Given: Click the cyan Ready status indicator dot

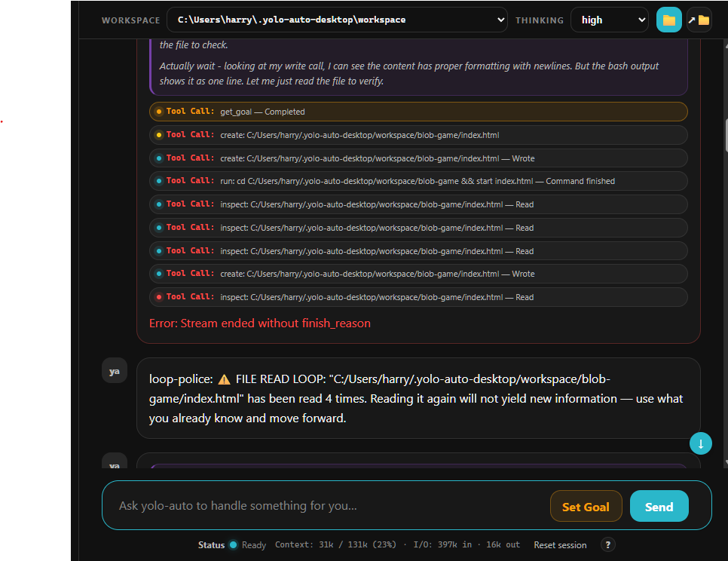Looking at the screenshot, I should (x=234, y=544).
